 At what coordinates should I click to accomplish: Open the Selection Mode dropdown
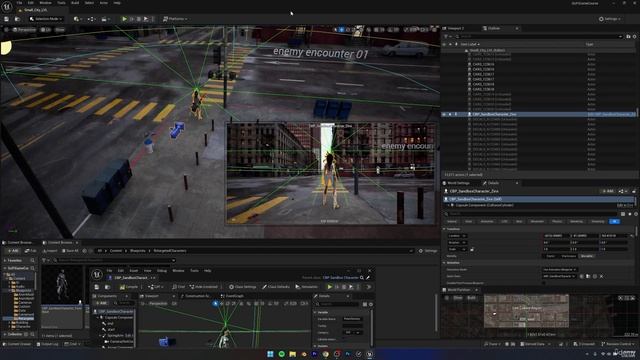(46, 19)
